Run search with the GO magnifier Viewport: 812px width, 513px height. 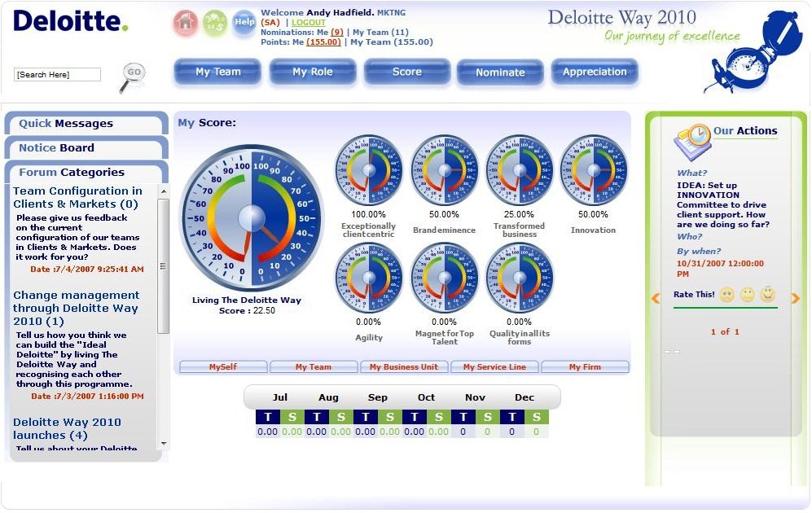point(132,77)
